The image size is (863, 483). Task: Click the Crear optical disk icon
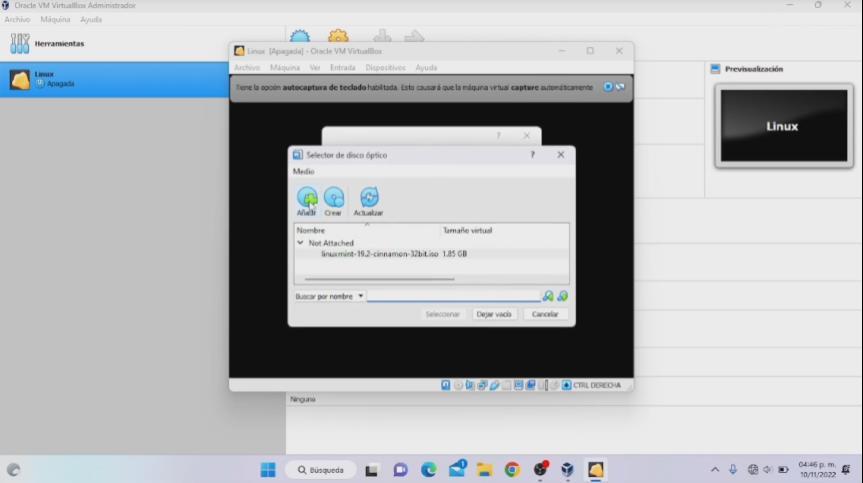coord(334,197)
